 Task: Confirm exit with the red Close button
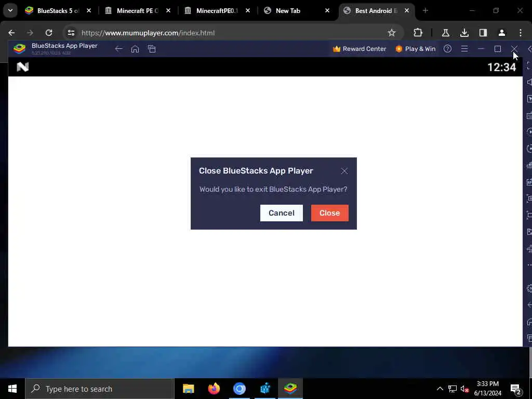[329, 212]
